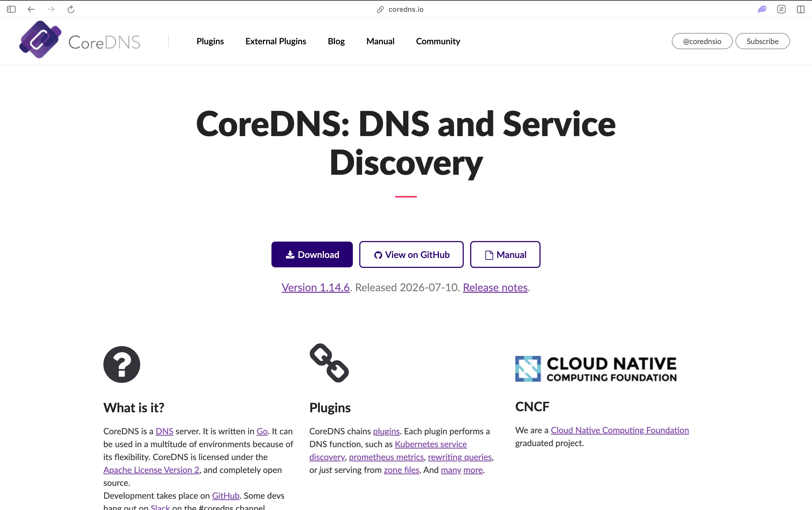The height and width of the screenshot is (510, 812).
Task: Click the chain link Plugins icon
Action: tap(329, 363)
